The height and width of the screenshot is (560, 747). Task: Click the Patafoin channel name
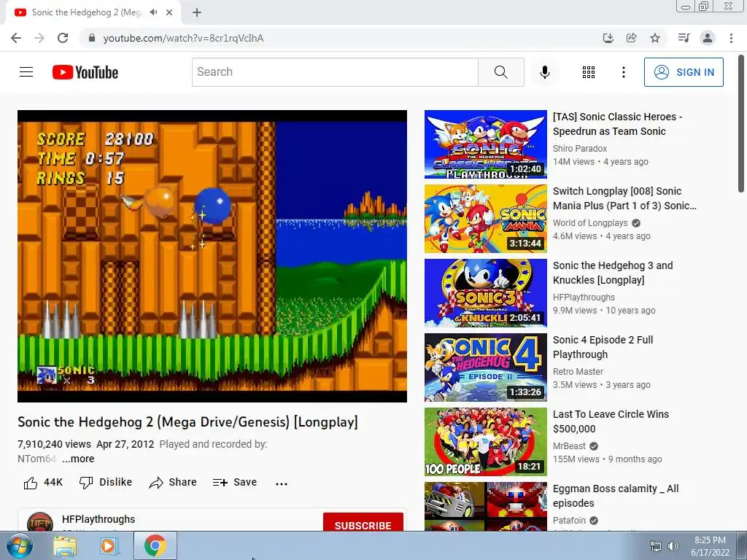point(569,521)
